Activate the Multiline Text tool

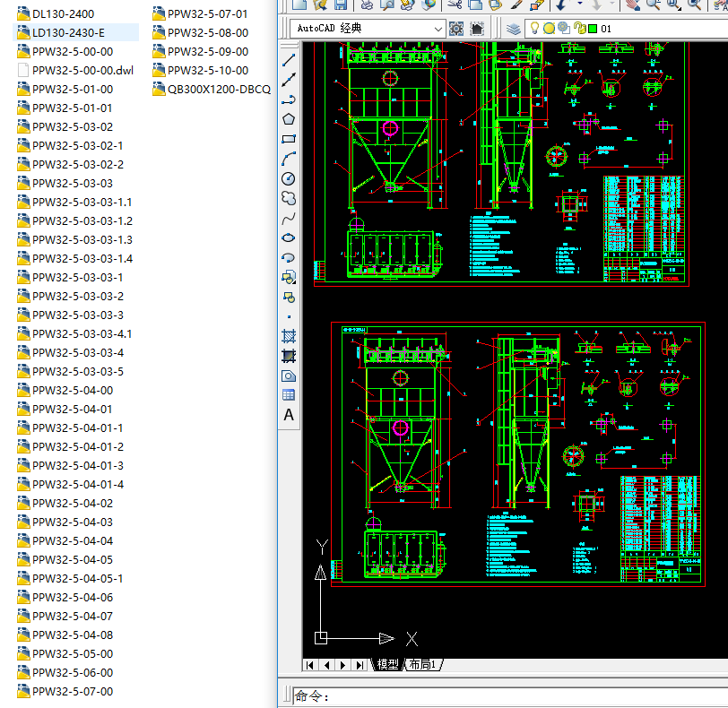289,415
